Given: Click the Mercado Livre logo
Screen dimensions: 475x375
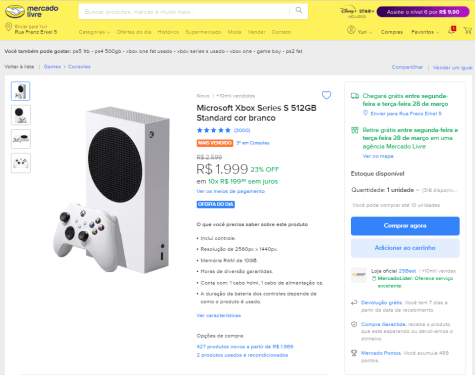Looking at the screenshot, I should point(32,11).
